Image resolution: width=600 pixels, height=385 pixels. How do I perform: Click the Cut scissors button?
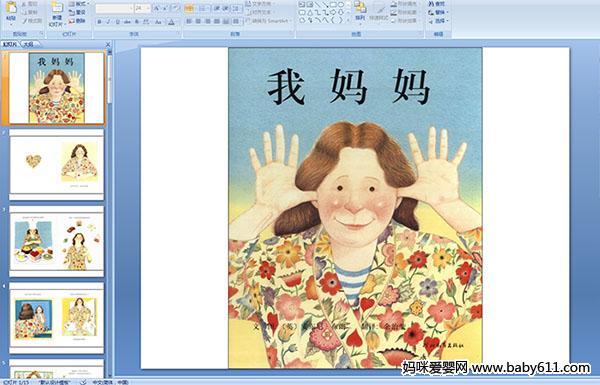click(x=29, y=4)
